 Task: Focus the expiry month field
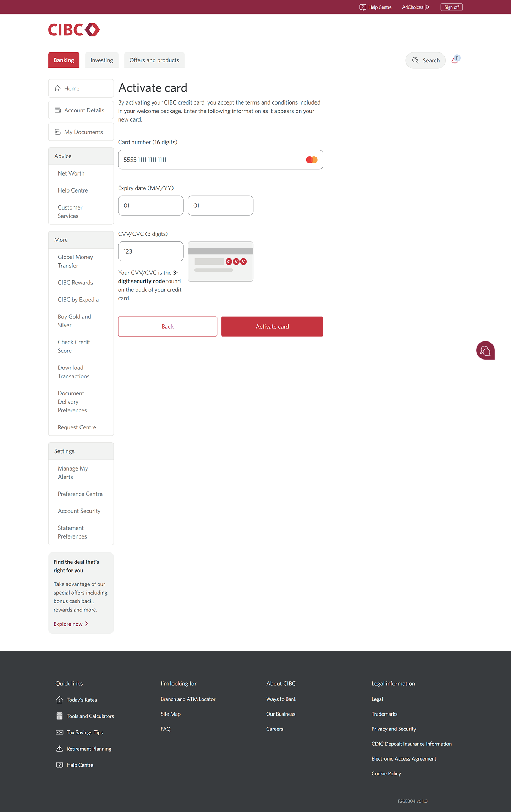(151, 206)
